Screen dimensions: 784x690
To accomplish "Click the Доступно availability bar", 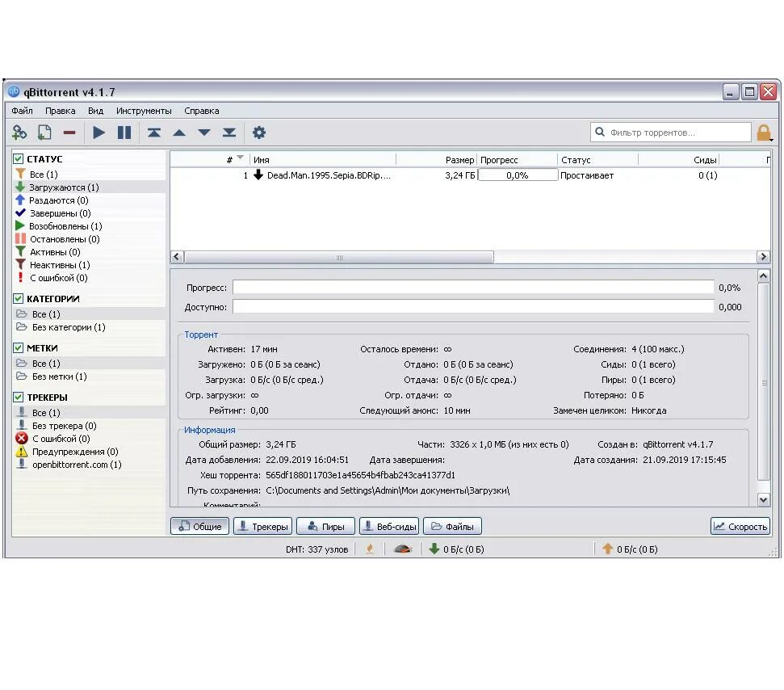I will [x=473, y=307].
